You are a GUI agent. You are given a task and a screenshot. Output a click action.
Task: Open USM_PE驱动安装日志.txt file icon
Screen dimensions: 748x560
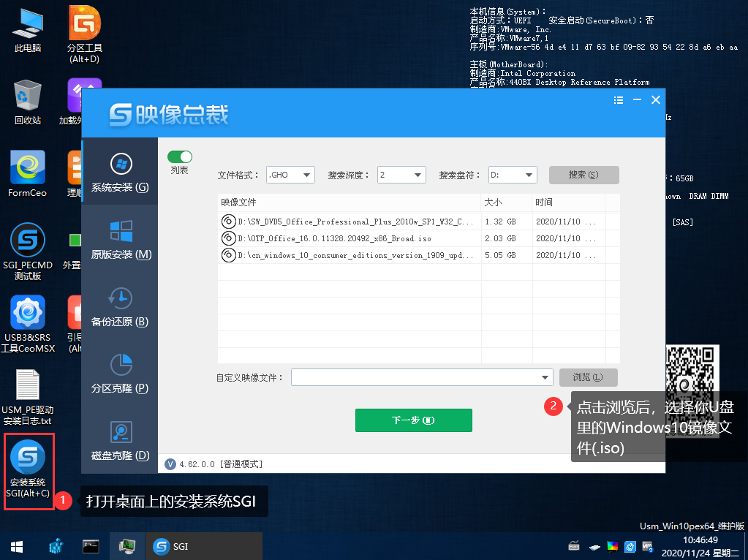(x=28, y=397)
